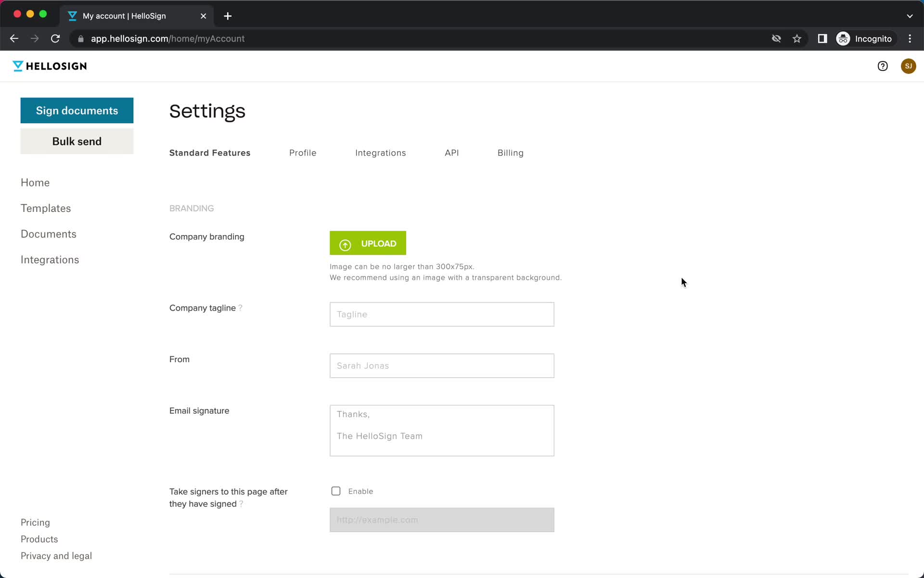The width and height of the screenshot is (924, 578).
Task: Switch to the Billing tab
Action: coord(510,153)
